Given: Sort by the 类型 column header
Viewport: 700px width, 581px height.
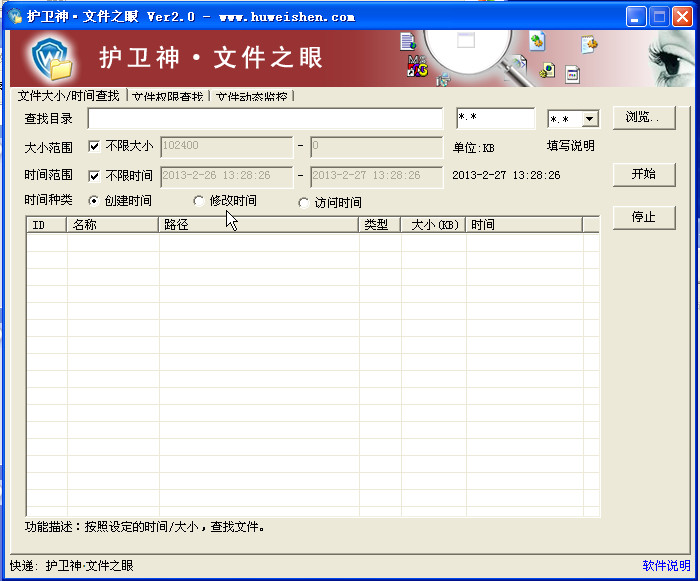Looking at the screenshot, I should point(379,225).
